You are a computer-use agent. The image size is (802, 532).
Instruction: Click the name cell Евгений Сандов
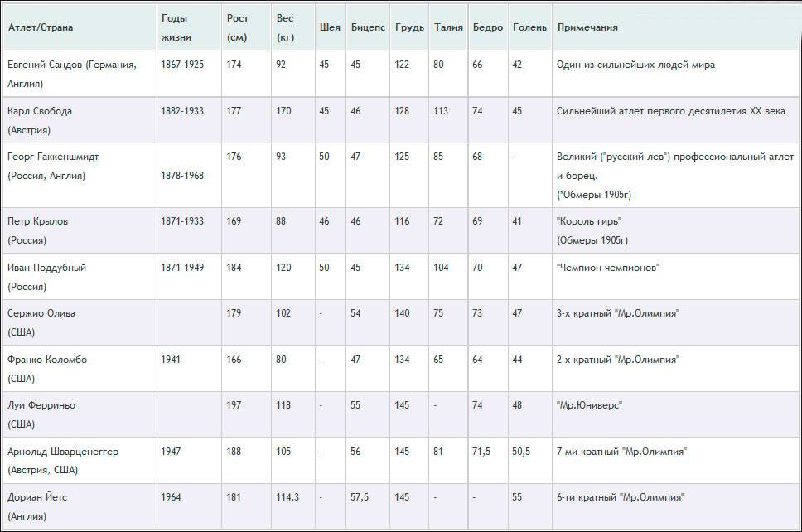tap(71, 74)
